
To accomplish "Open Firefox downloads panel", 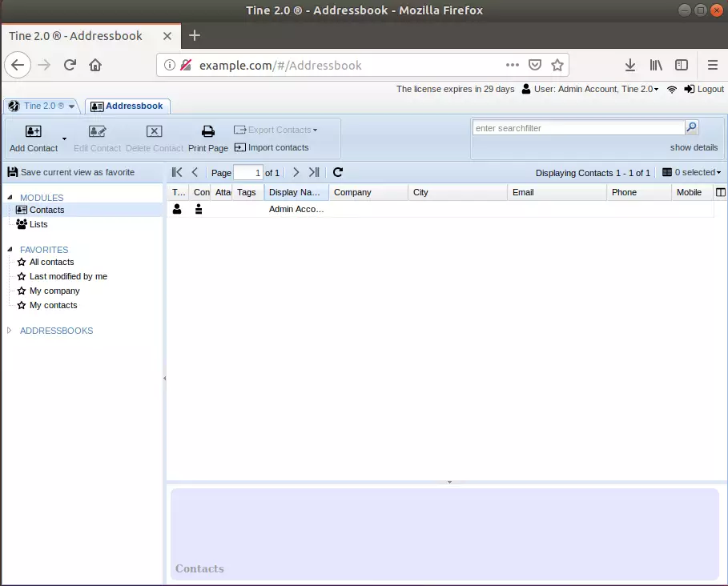I will [x=630, y=65].
